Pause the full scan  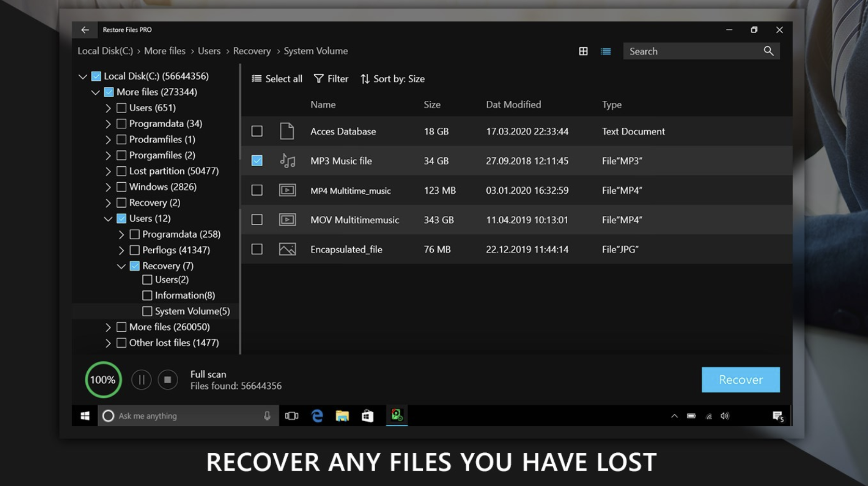coord(141,380)
